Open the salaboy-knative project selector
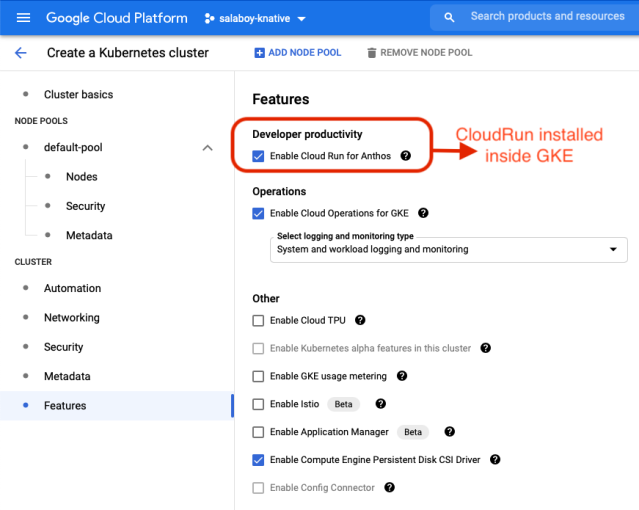 pos(255,18)
